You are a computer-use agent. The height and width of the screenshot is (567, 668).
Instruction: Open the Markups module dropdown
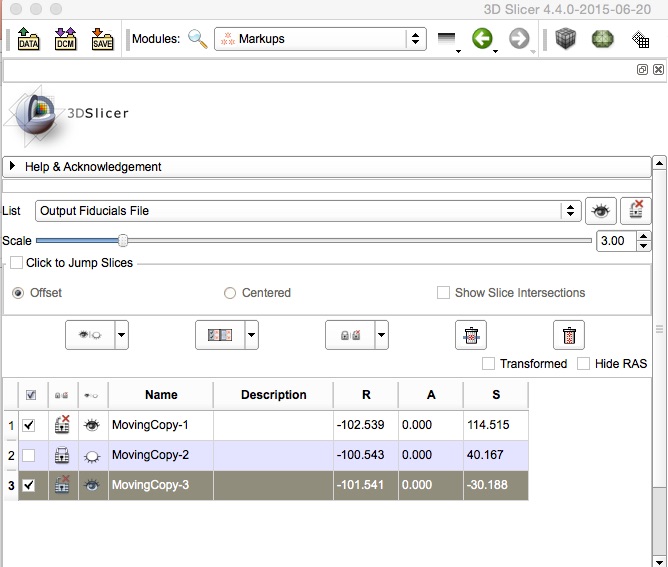pos(320,39)
